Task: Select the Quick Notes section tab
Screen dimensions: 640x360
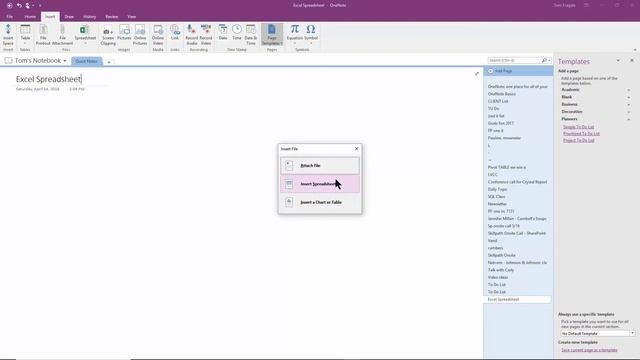Action: pyautogui.click(x=87, y=61)
